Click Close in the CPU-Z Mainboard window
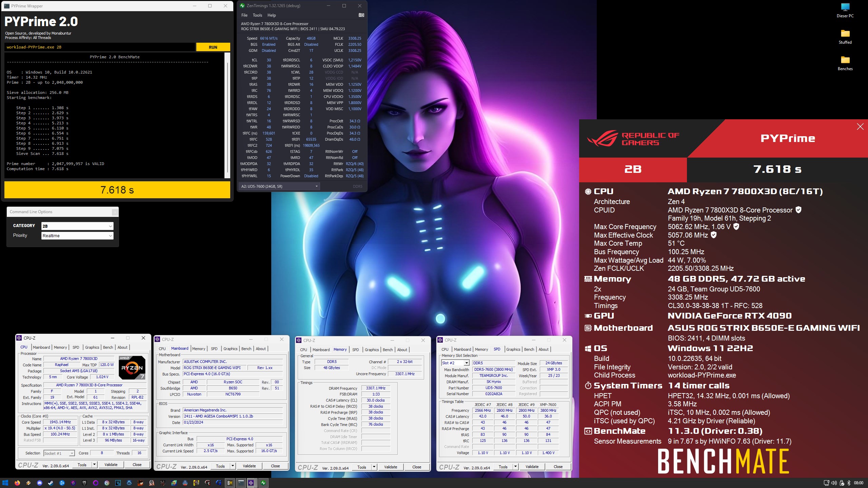The width and height of the screenshot is (868, 488). (275, 466)
